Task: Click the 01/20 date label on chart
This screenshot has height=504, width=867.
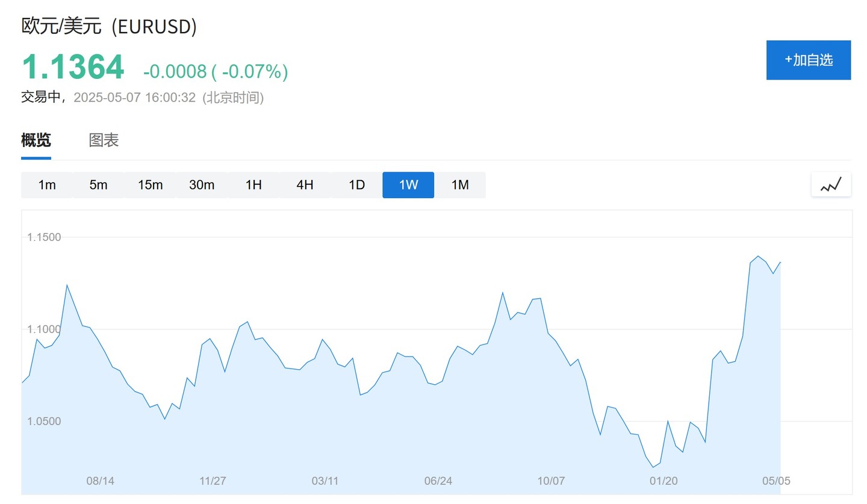Action: point(663,481)
